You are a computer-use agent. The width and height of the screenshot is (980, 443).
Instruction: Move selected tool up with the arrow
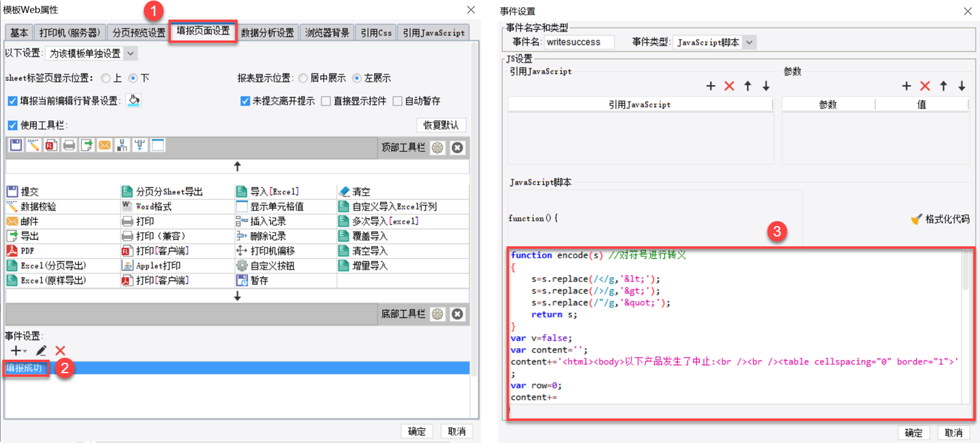pyautogui.click(x=238, y=166)
